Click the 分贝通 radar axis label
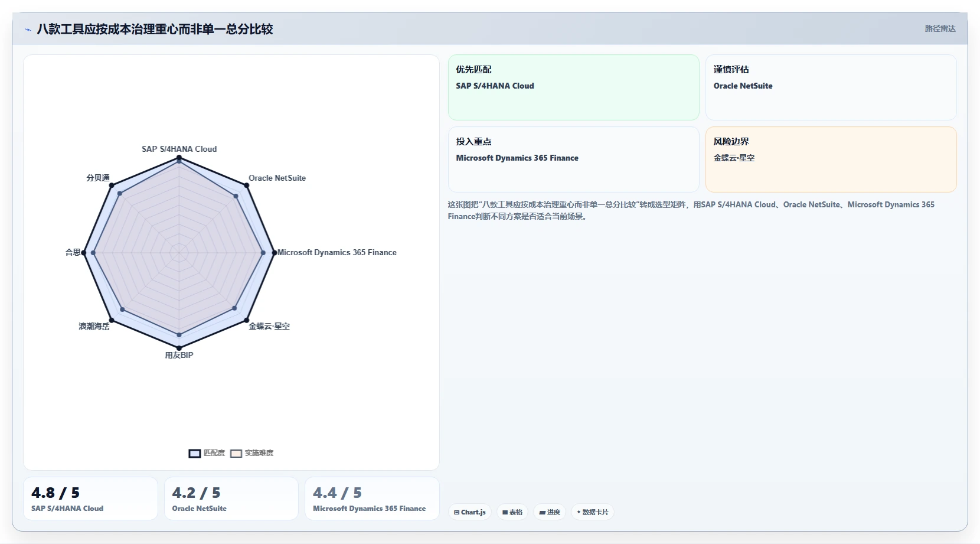 [98, 178]
